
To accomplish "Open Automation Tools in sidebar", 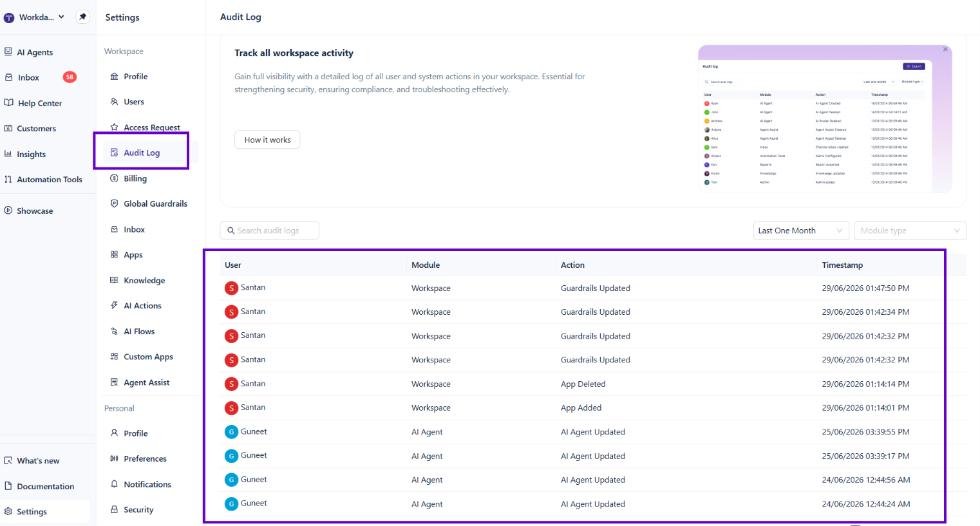I will (x=43, y=180).
